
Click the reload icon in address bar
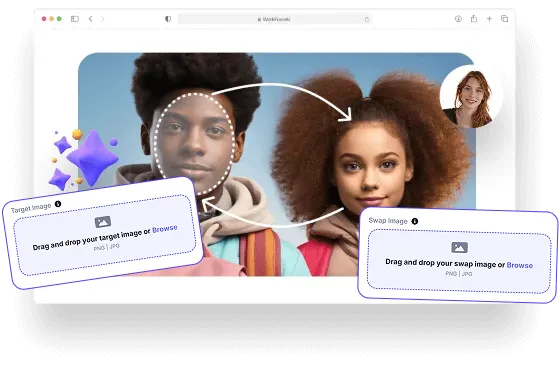[366, 19]
